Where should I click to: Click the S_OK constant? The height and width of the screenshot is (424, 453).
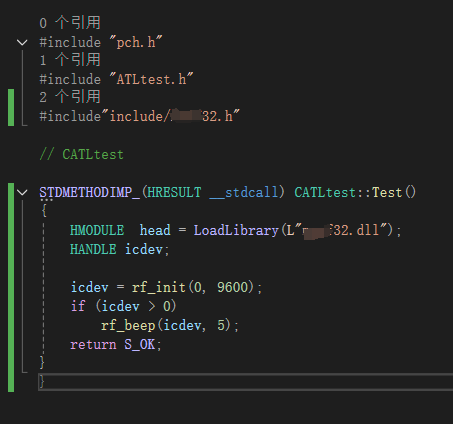click(140, 344)
